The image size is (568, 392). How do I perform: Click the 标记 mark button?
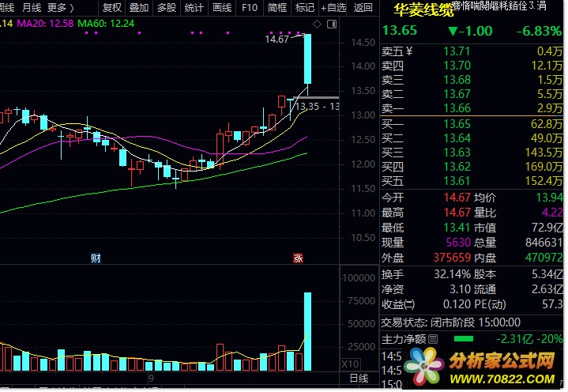pyautogui.click(x=305, y=7)
